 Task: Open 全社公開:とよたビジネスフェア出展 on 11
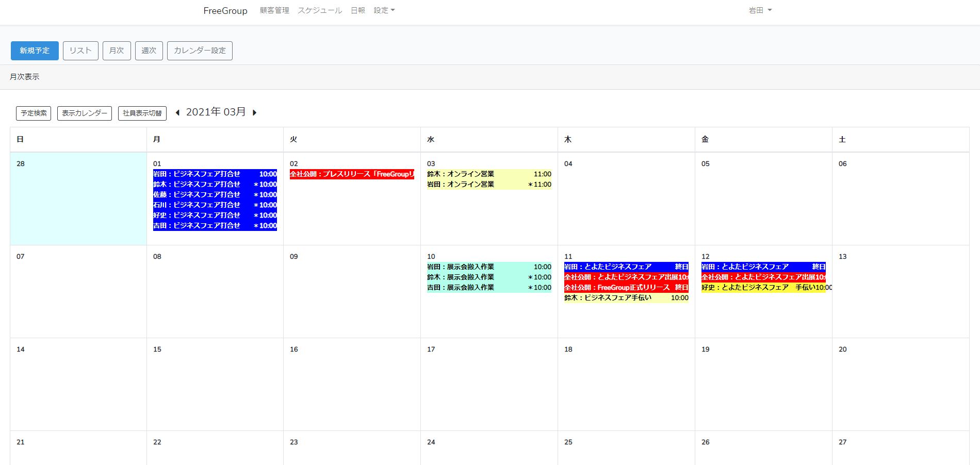pyautogui.click(x=626, y=277)
